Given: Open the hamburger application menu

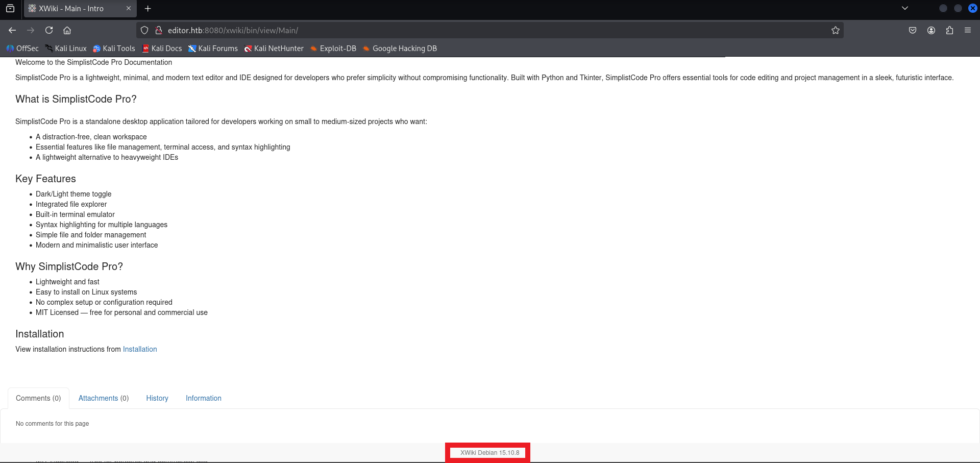Looking at the screenshot, I should pyautogui.click(x=968, y=30).
